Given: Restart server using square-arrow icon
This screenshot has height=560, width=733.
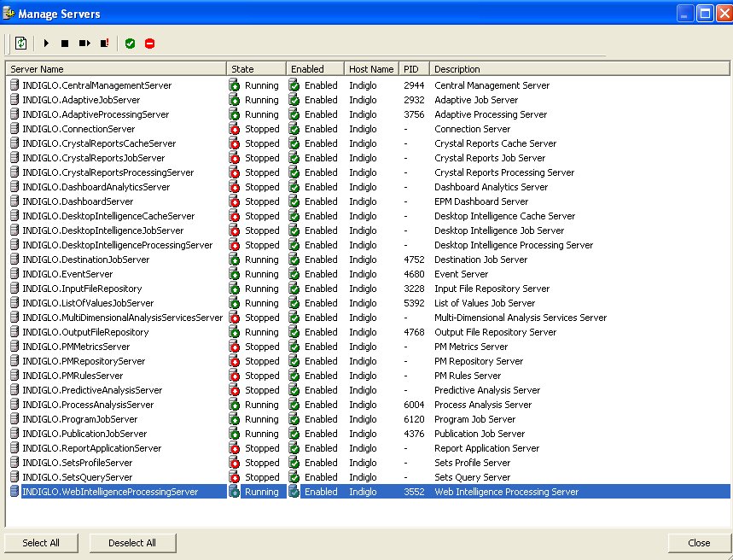Looking at the screenshot, I should click(x=84, y=44).
